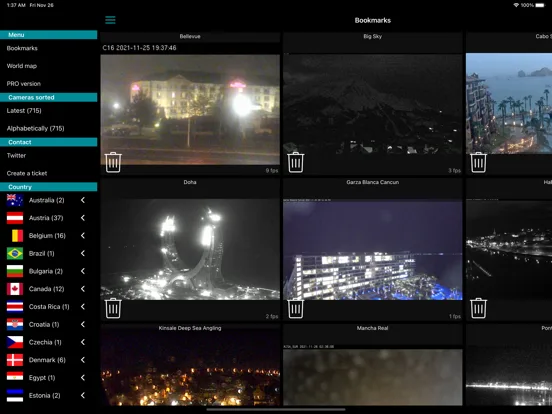Toggle the hamburger menu icon
The image size is (552, 414).
click(x=110, y=20)
